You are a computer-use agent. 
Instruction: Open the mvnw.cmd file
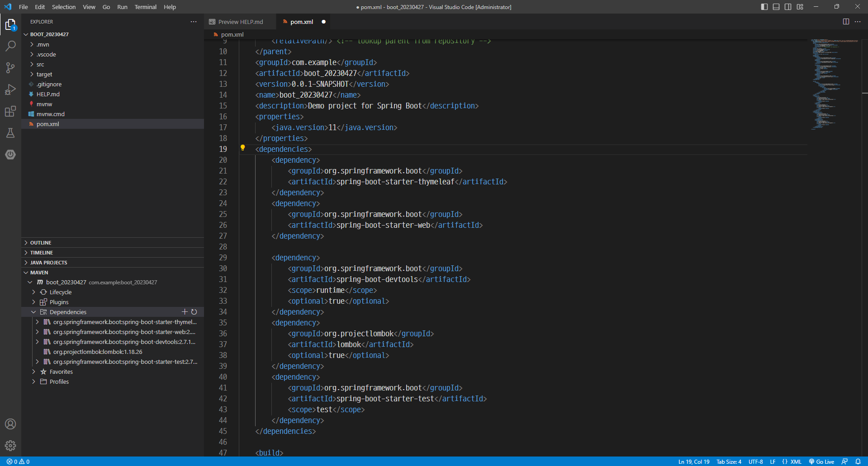(112, 114)
